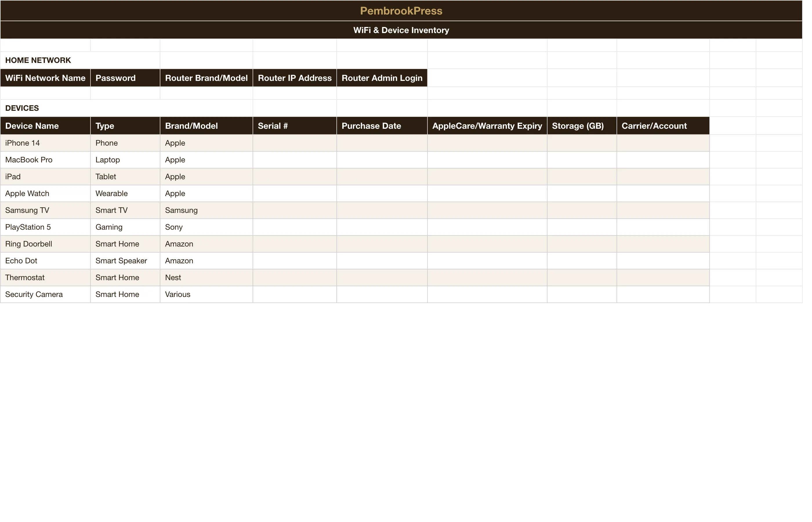Select the Tablet type cell
Image resolution: width=812 pixels, height=522 pixels.
125,177
